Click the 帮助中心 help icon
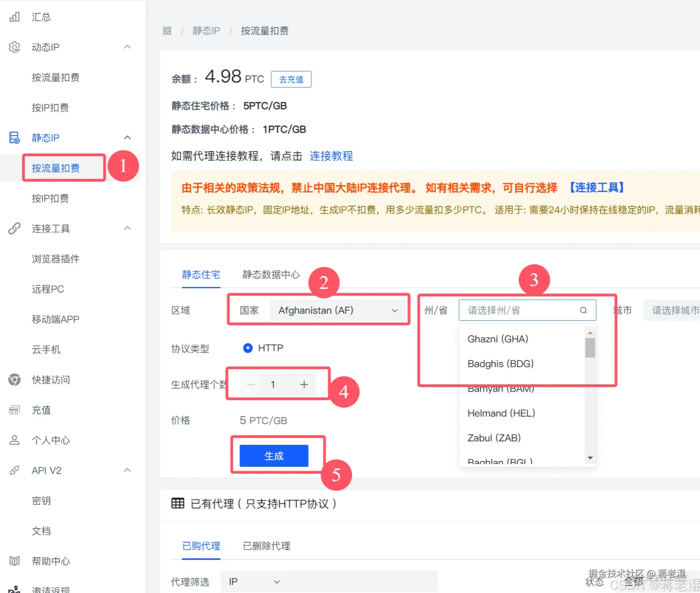 point(14,561)
